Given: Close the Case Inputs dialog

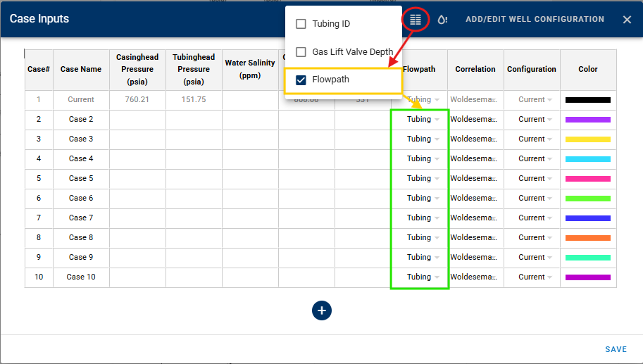Looking at the screenshot, I should tap(627, 19).
